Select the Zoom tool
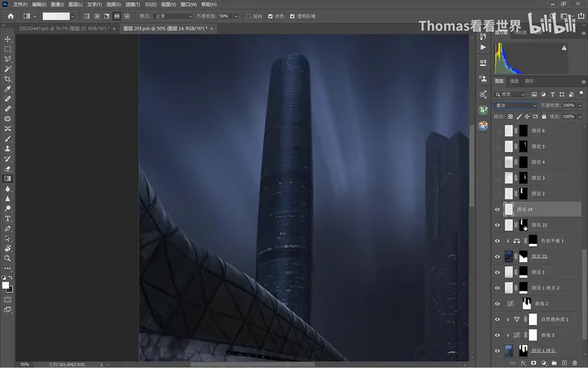 (x=8, y=258)
